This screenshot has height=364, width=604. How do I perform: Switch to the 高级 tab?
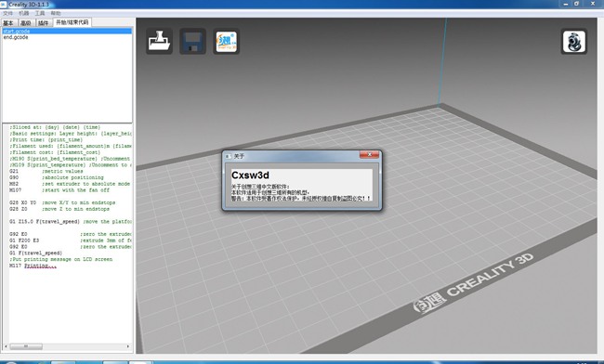[25, 23]
